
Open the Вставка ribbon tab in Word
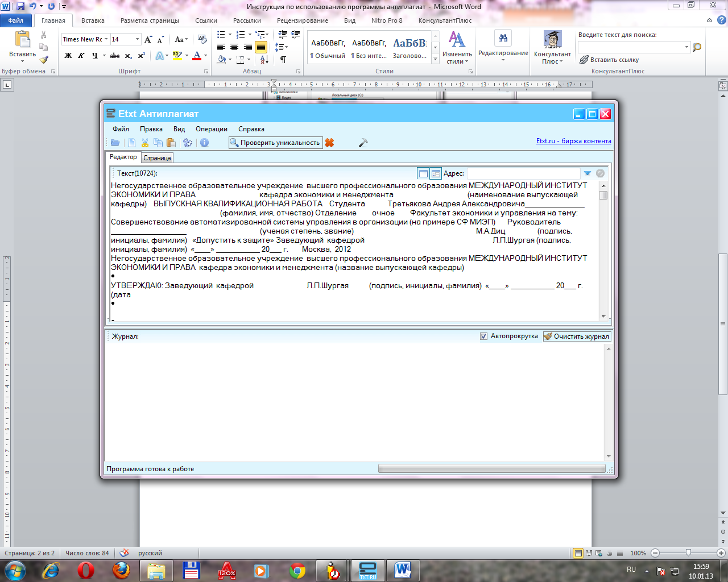(x=93, y=20)
